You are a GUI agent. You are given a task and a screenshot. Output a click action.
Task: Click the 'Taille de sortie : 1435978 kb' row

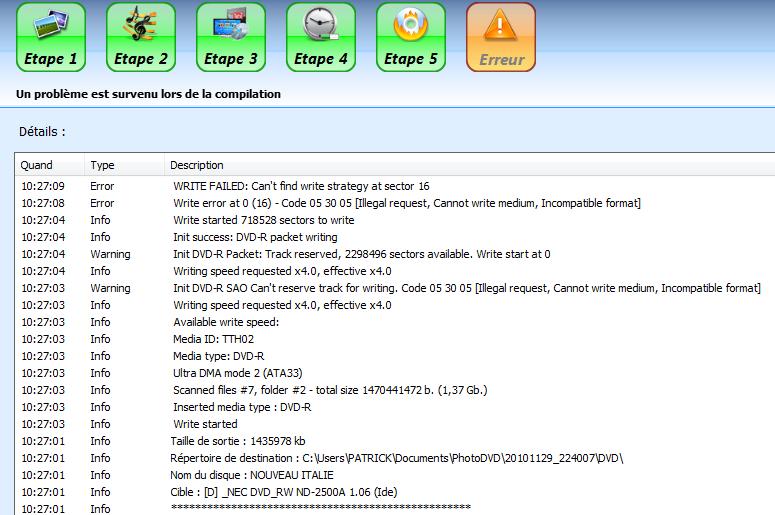(252, 441)
